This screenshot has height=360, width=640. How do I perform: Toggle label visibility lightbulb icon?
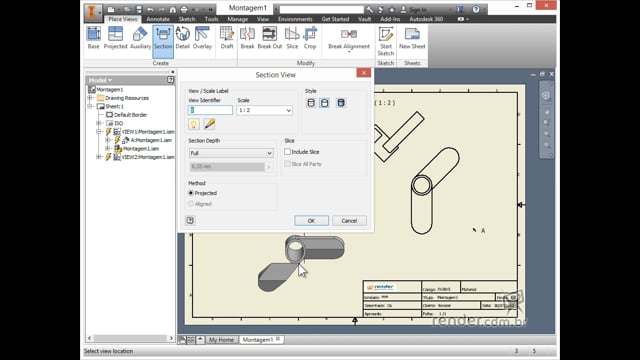(194, 124)
